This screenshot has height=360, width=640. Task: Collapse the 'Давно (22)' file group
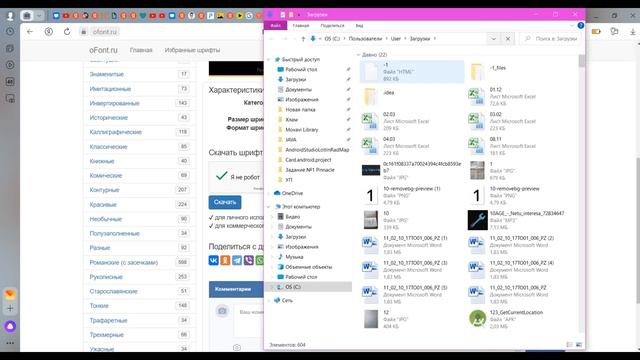coord(358,55)
